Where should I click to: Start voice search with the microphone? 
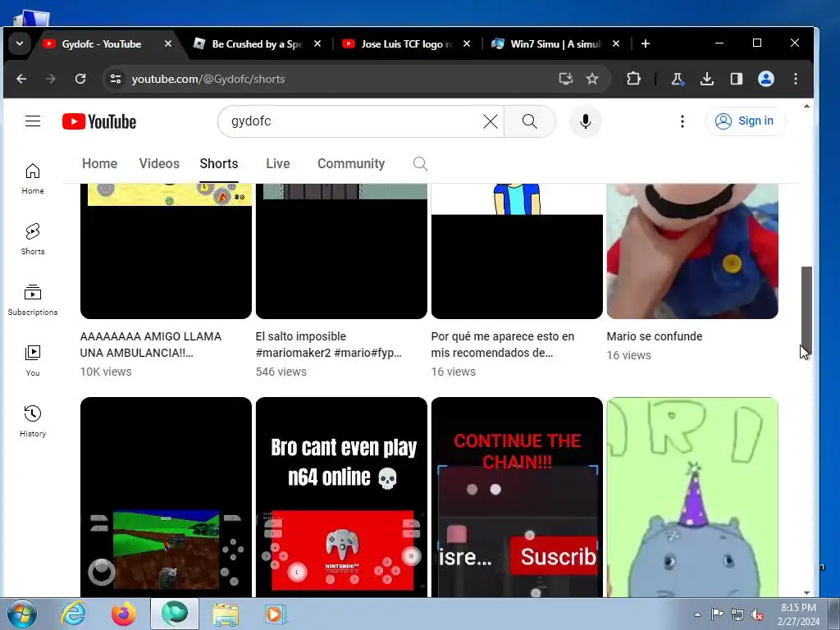(586, 121)
